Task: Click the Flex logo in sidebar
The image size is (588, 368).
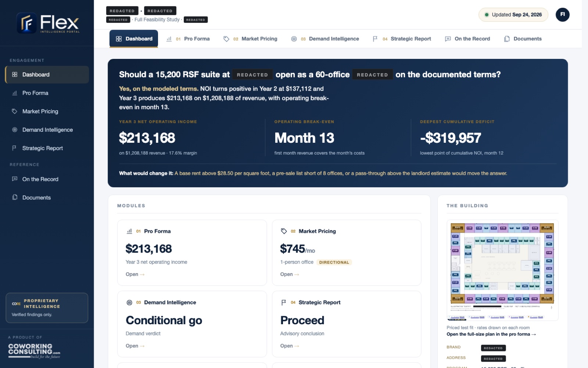Action: coord(48,23)
